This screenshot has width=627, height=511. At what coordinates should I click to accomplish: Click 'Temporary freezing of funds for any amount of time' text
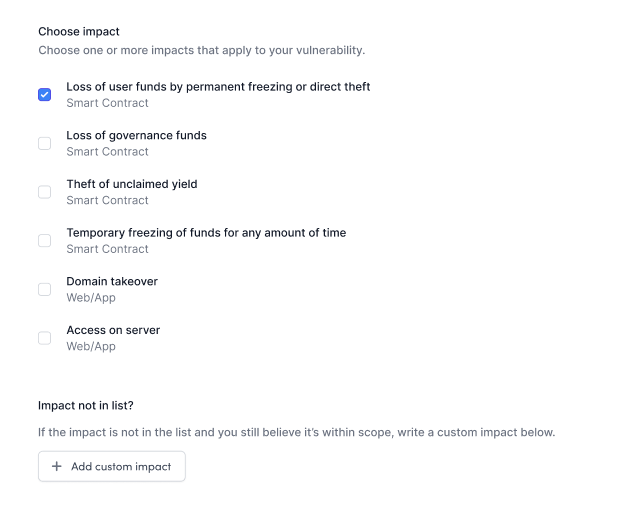click(206, 233)
